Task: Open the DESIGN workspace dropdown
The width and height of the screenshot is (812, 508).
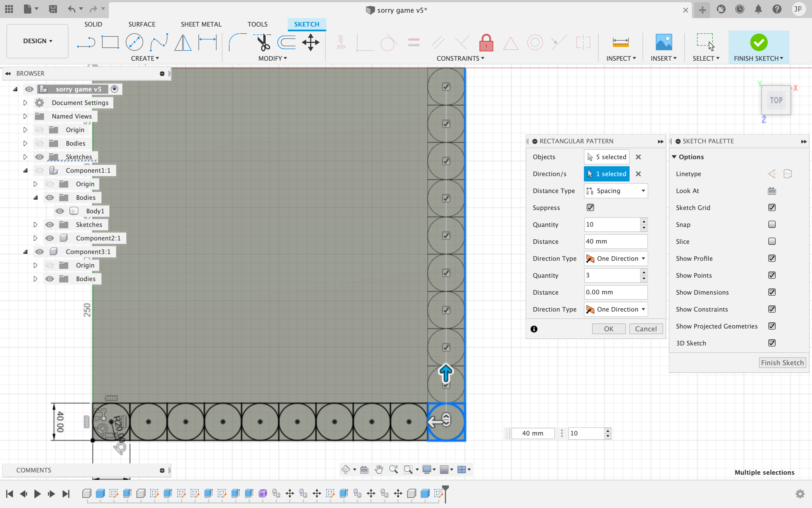Action: tap(37, 41)
